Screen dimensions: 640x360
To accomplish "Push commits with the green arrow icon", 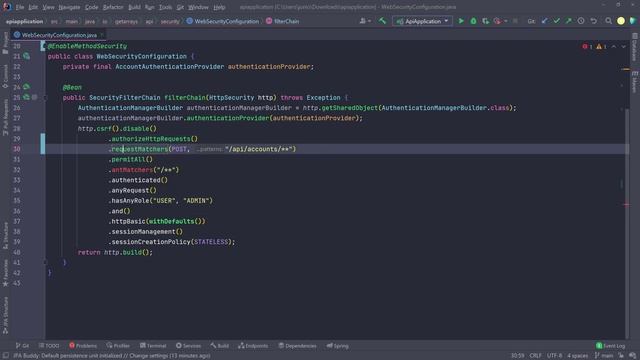I will tap(569, 21).
